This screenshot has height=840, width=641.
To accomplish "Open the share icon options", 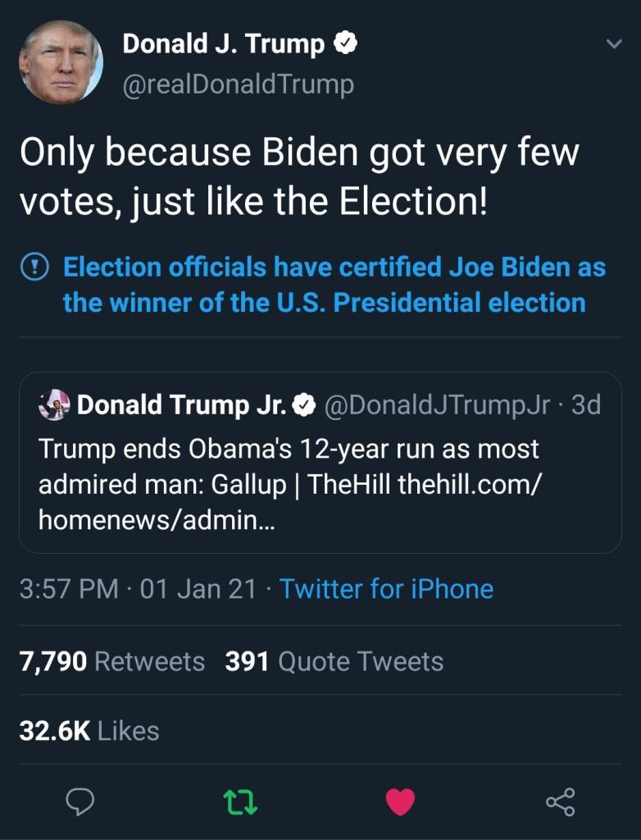I will [560, 802].
